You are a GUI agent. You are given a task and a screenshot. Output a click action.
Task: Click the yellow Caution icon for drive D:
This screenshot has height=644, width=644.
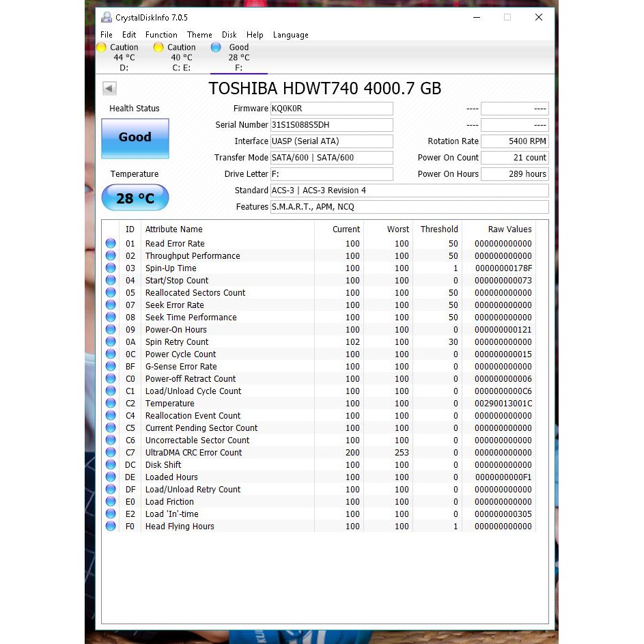(x=101, y=47)
